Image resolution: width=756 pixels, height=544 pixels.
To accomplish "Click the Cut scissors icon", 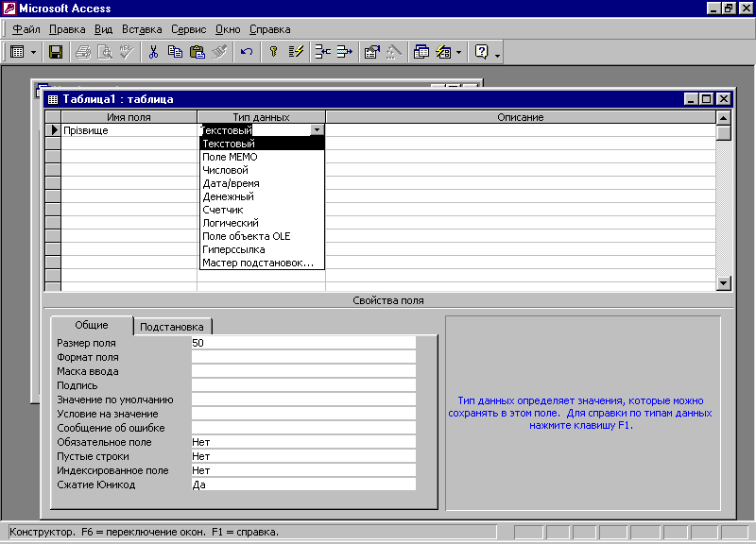I will coord(153,52).
